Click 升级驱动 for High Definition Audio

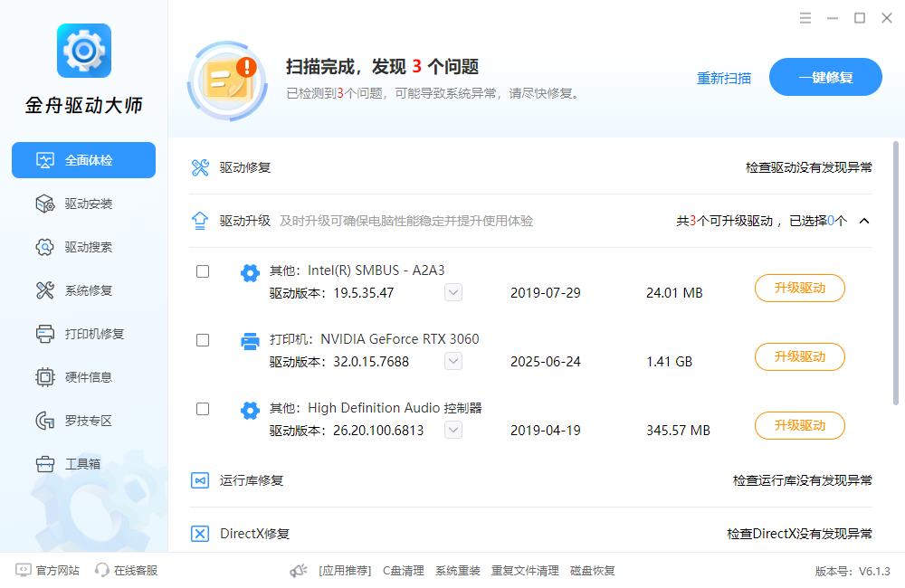click(x=800, y=425)
